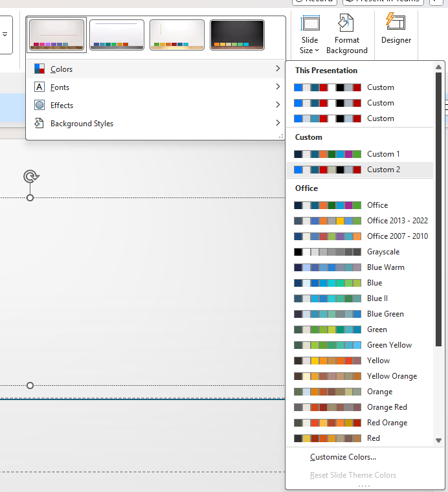Click the Colors palette icon
Screen dimensions: 448x492
tap(39, 69)
